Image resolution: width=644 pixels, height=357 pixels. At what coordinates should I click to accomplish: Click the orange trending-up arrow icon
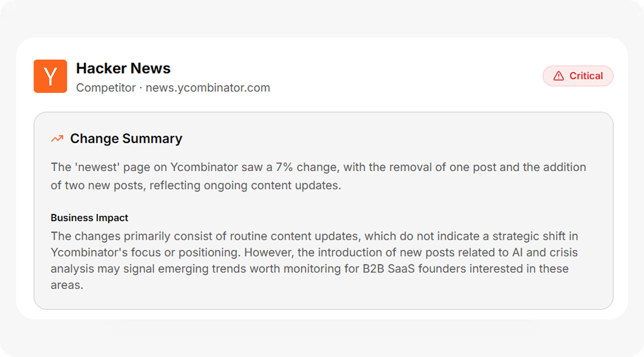57,139
